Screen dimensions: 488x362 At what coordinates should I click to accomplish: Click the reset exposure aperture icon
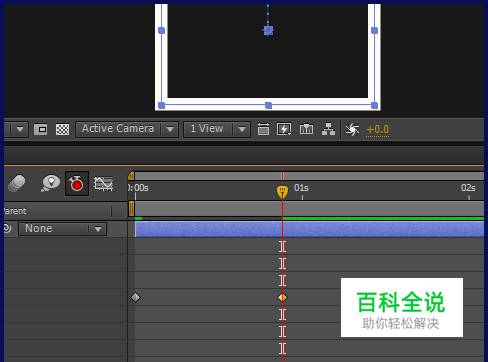352,129
